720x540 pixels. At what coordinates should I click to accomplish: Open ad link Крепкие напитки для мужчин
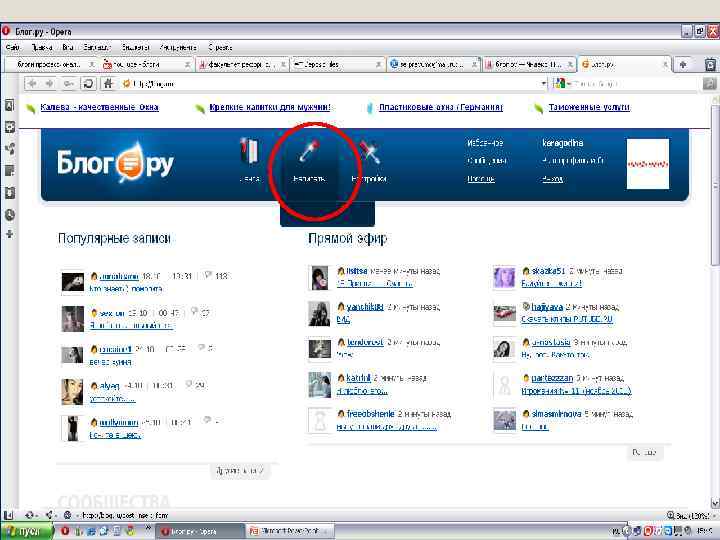tap(270, 107)
